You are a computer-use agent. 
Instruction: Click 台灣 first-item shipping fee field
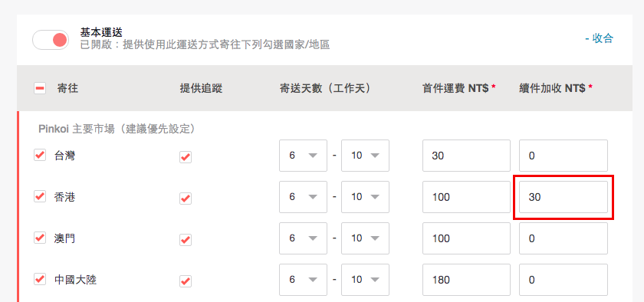pyautogui.click(x=467, y=156)
